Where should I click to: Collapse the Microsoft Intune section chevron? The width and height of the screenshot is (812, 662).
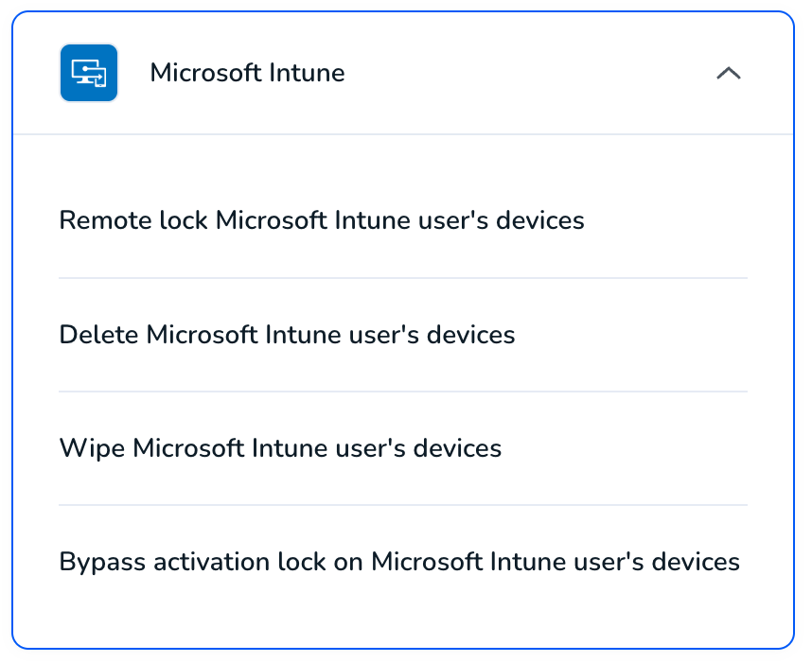728,73
